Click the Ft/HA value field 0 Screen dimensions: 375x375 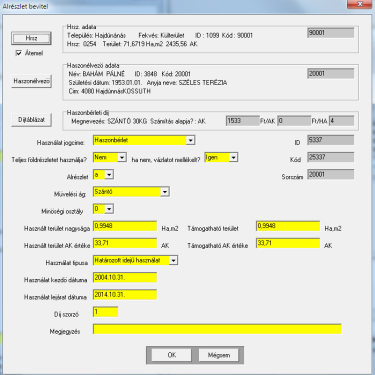pos(294,121)
